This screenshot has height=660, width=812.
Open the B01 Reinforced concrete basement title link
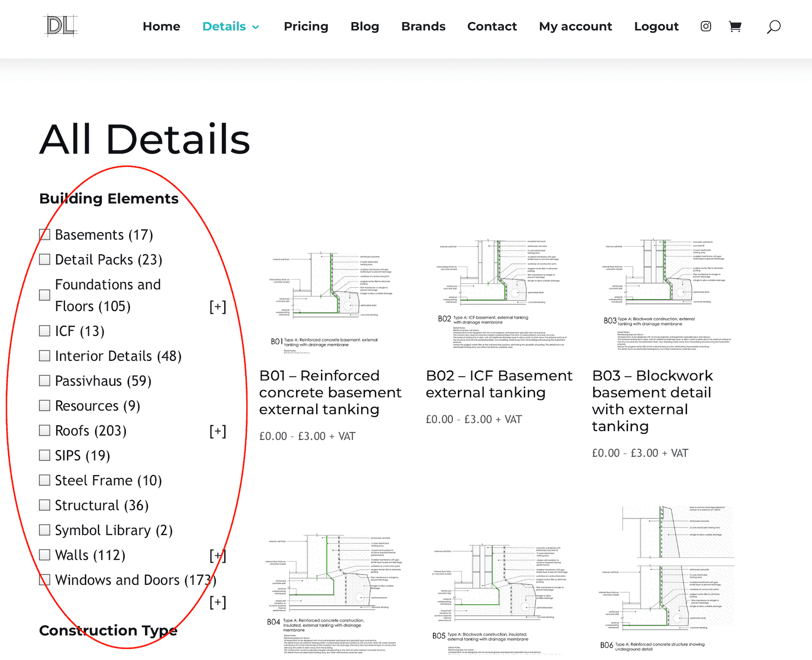point(330,392)
